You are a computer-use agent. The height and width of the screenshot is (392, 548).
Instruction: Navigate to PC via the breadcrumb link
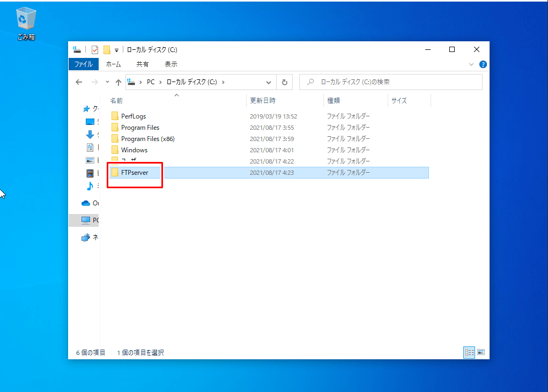(x=150, y=82)
